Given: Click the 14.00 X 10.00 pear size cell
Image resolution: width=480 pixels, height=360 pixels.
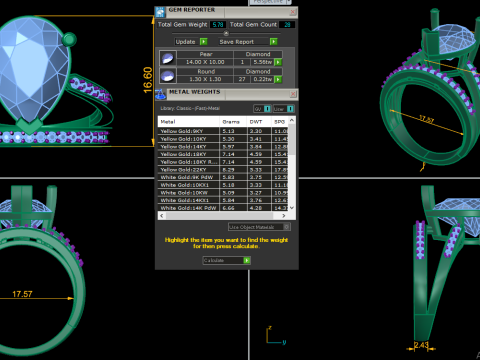Looking at the screenshot, I should 205,62.
